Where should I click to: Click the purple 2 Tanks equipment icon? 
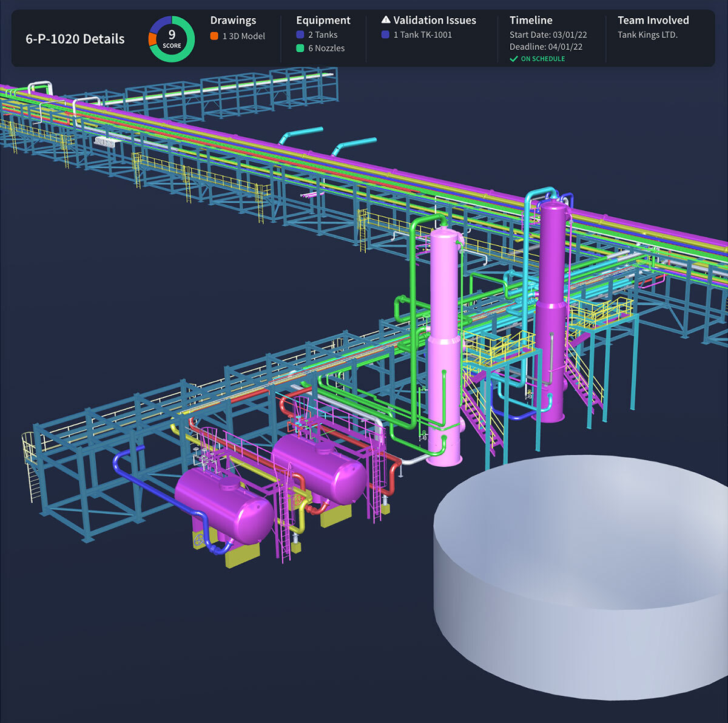[298, 35]
